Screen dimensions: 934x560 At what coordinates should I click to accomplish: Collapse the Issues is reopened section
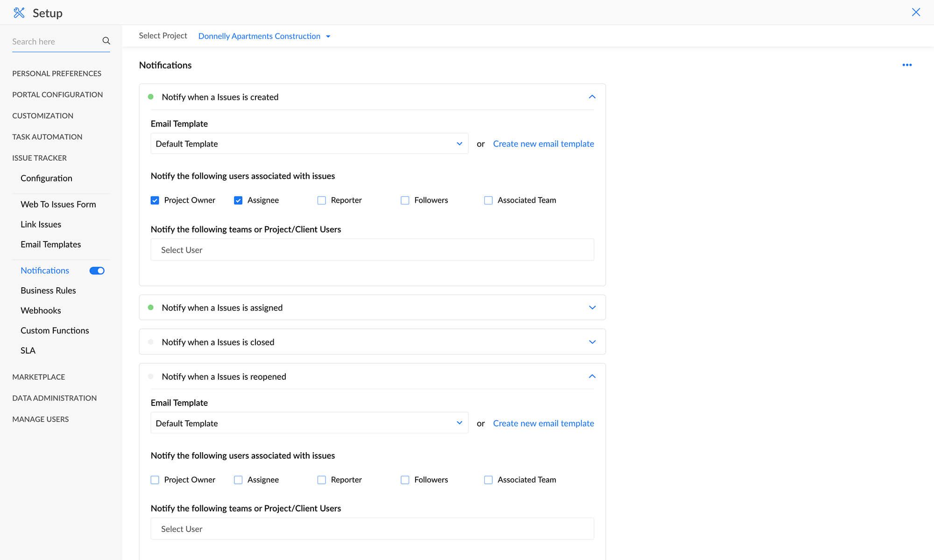click(x=592, y=376)
